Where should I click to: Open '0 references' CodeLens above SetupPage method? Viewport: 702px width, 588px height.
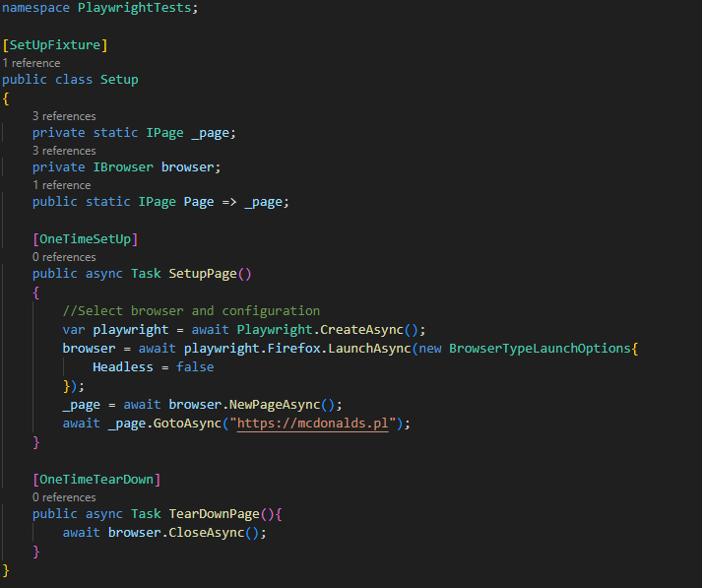[64, 257]
